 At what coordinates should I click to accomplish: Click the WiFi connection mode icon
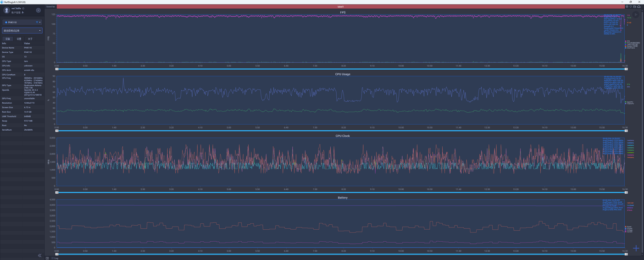click(x=37, y=22)
